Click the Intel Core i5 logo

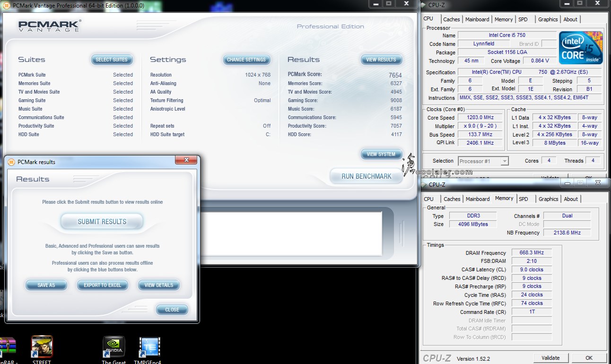pos(581,48)
